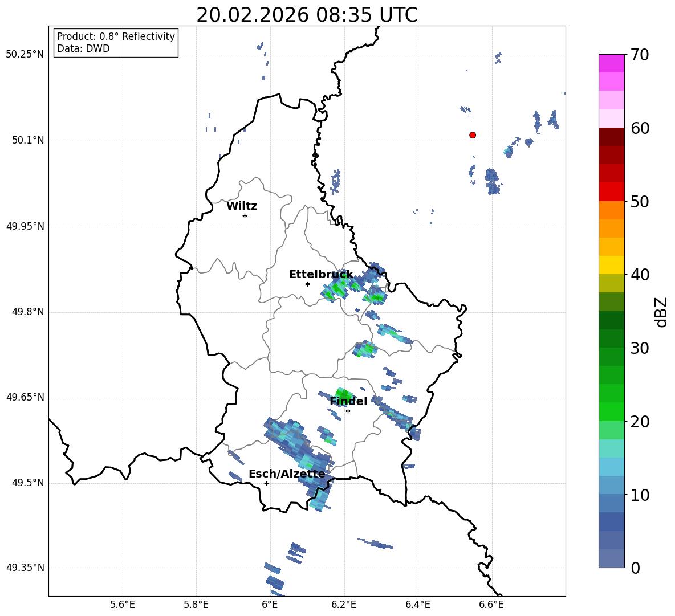
Task: Click the Findel station cross marker
Action: [x=348, y=411]
